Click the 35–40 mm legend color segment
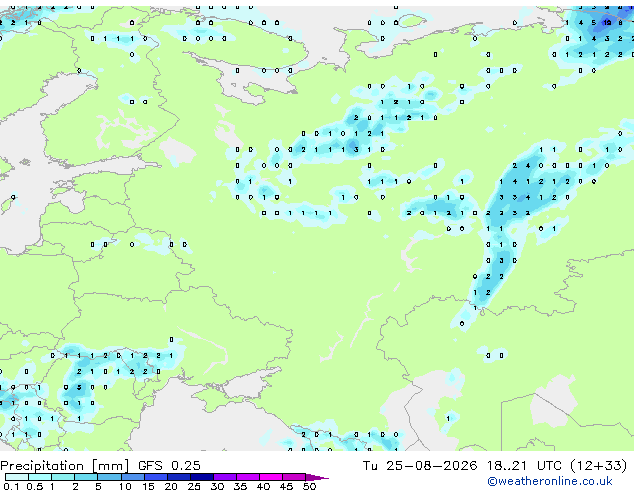This screenshot has height=490, width=634. (x=248, y=477)
